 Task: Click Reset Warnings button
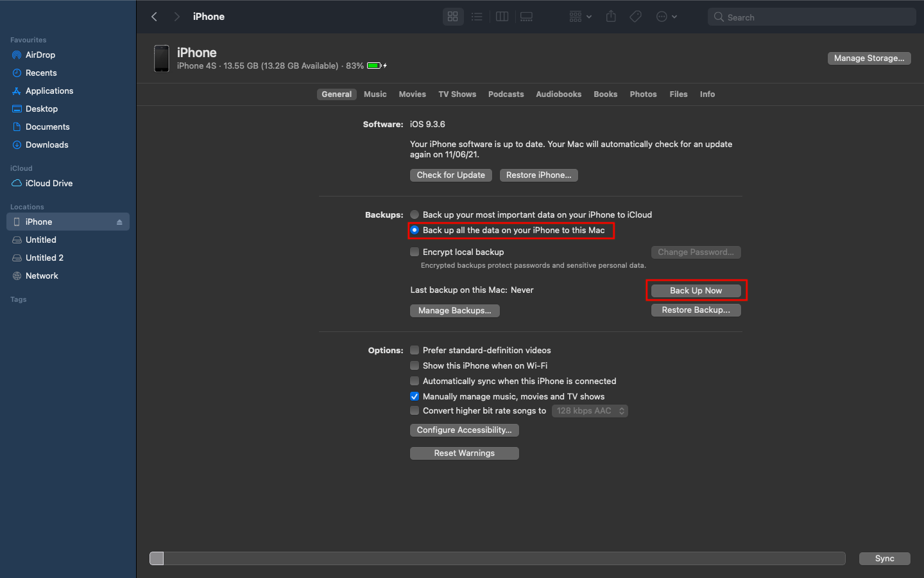coord(465,453)
